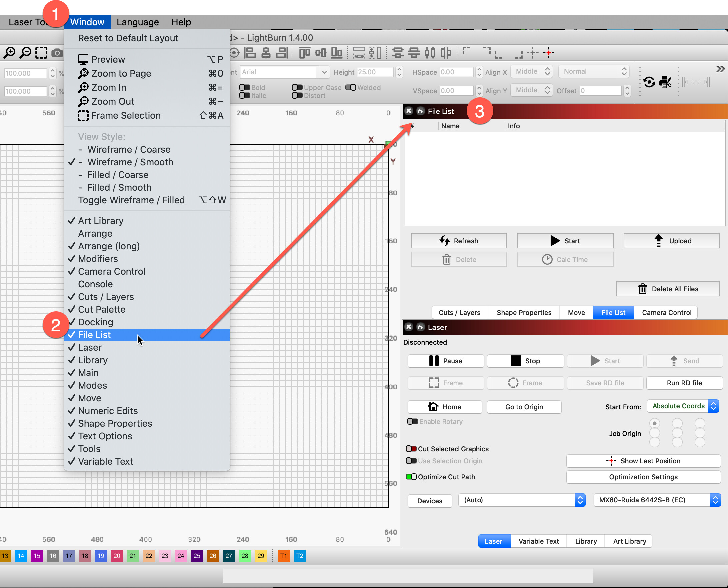Screen dimensions: 728x588
Task: Click the Frame Selection dashed-square toolbar icon
Action: [x=41, y=53]
